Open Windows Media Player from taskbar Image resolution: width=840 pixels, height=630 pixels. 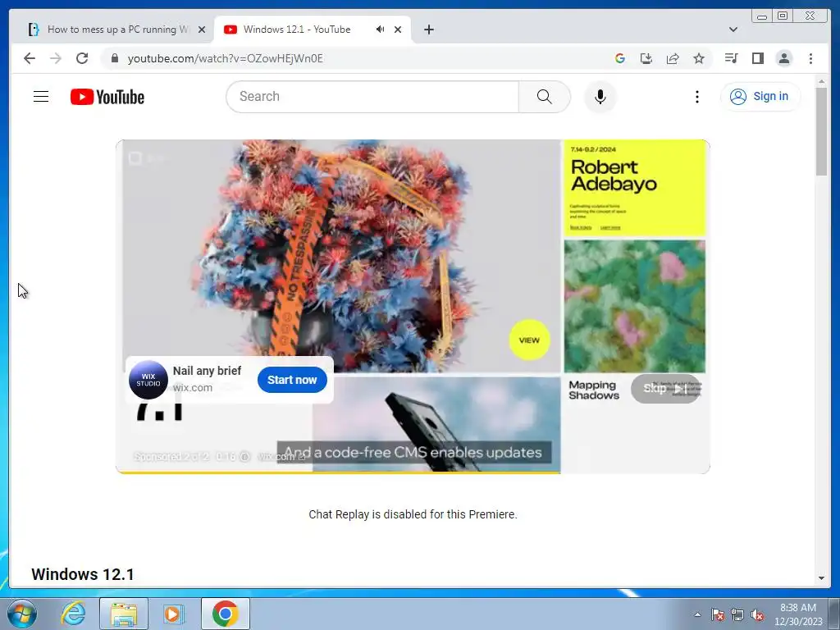173,614
